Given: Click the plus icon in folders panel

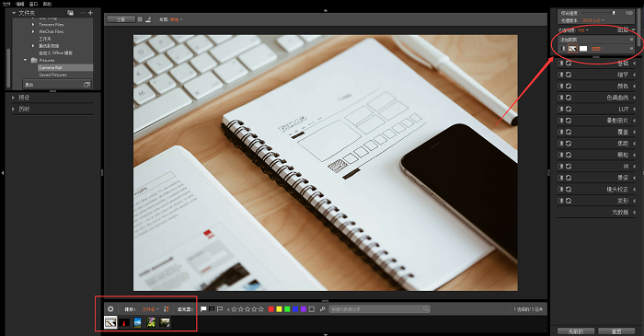Looking at the screenshot, I should click(90, 13).
